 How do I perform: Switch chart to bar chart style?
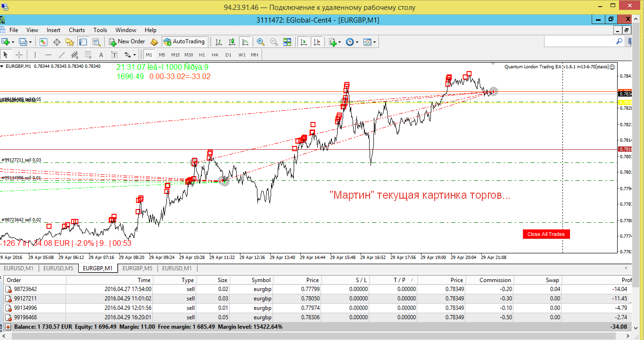point(219,42)
